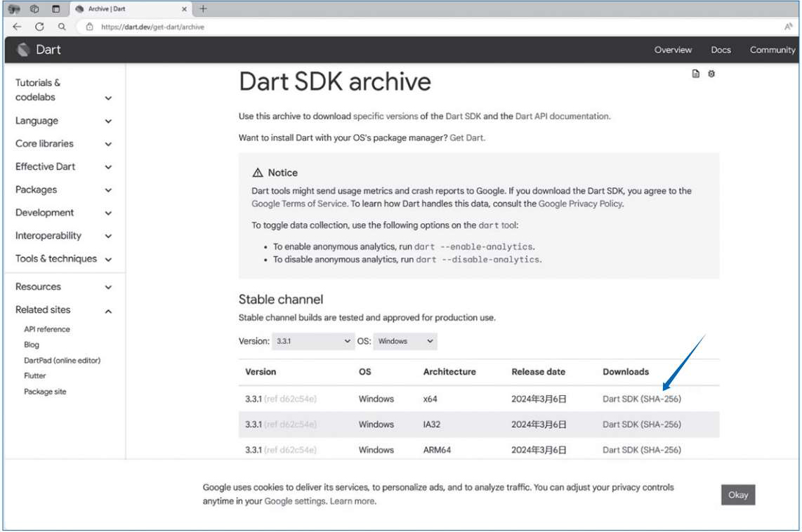This screenshot has width=802, height=532.
Task: Reload the page with the refresh icon
Action: (39, 27)
